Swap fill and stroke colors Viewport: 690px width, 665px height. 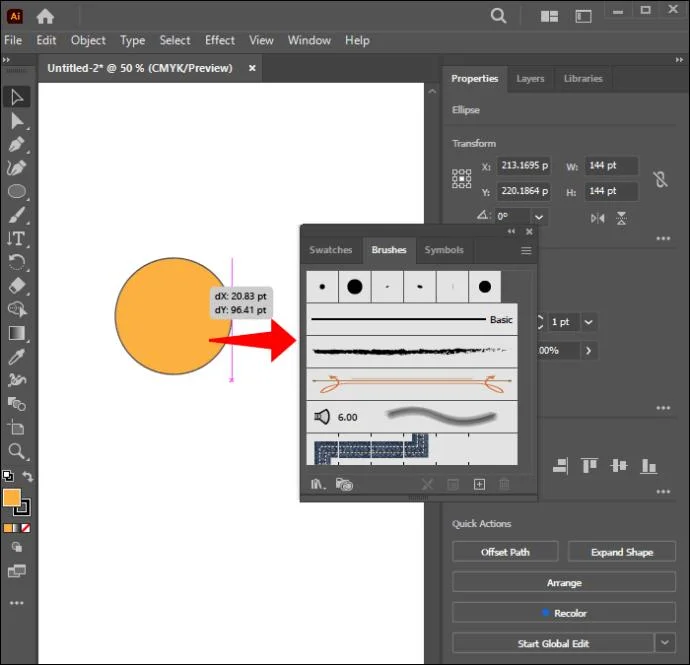click(x=28, y=476)
